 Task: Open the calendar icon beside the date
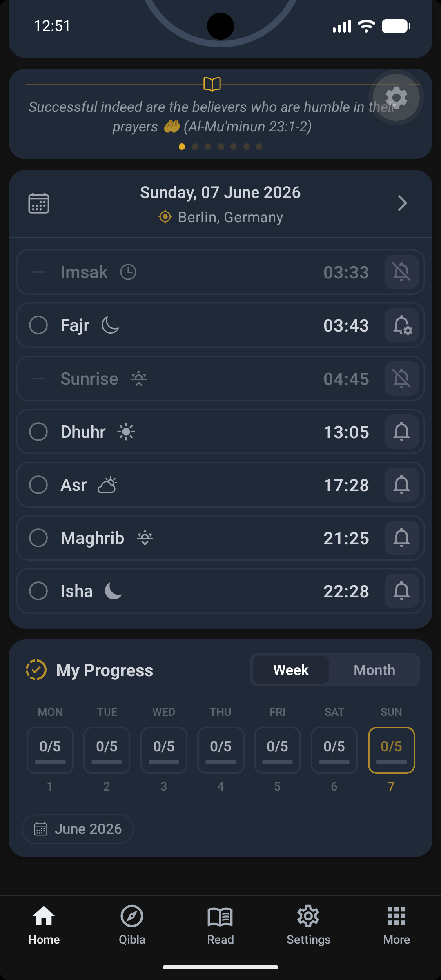39,203
